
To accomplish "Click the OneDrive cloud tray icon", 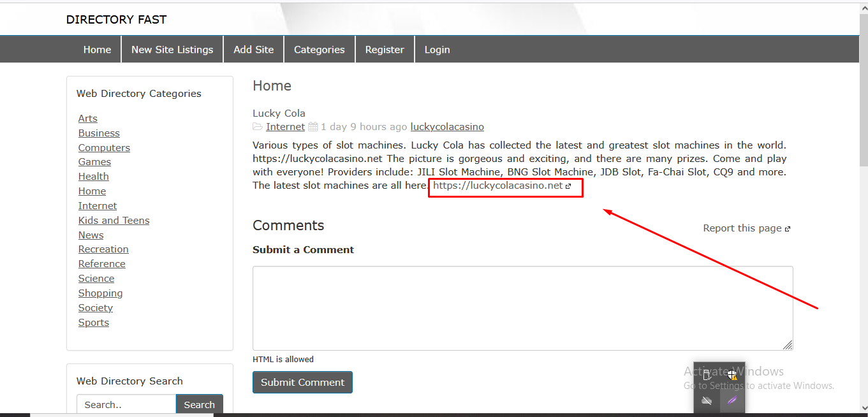I will point(707,400).
